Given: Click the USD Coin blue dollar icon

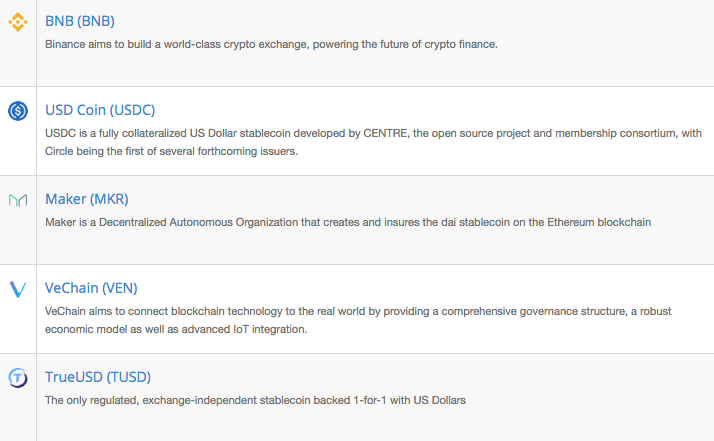Looking at the screenshot, I should pos(18,111).
